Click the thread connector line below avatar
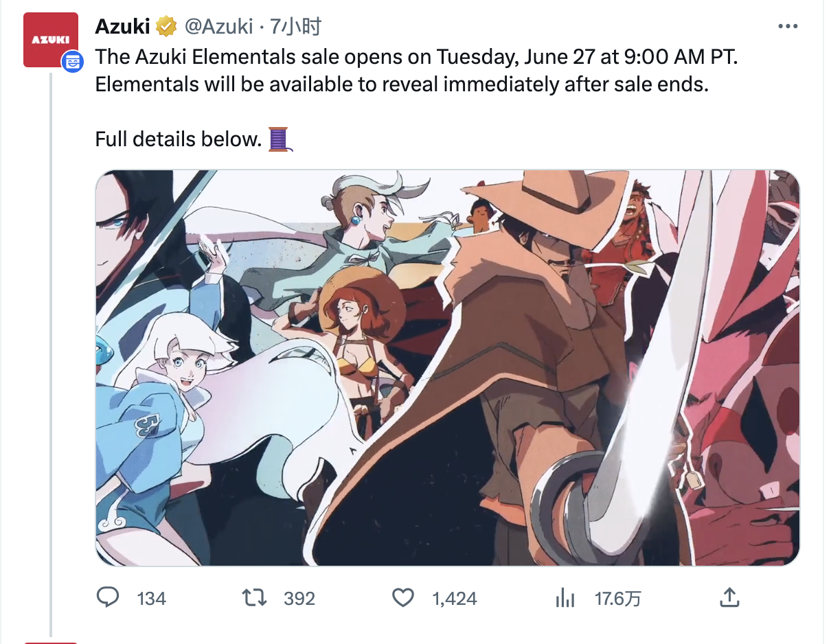The width and height of the screenshot is (831, 644). [x=50, y=354]
